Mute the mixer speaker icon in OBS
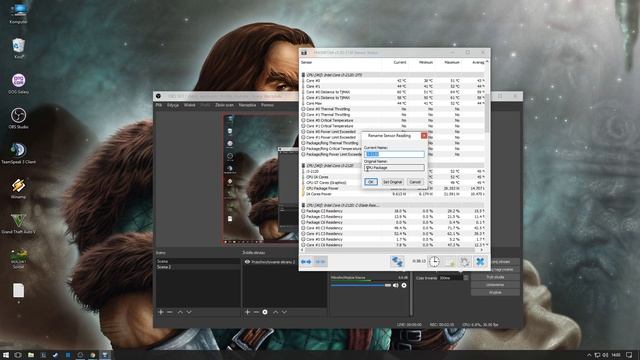The width and height of the screenshot is (640, 360). coord(396,285)
